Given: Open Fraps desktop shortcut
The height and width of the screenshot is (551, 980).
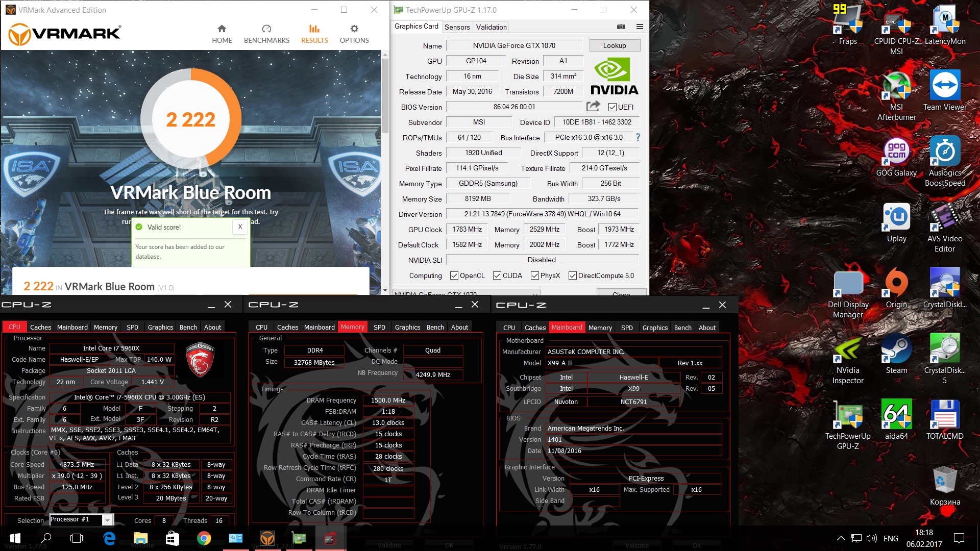Looking at the screenshot, I should point(848,26).
